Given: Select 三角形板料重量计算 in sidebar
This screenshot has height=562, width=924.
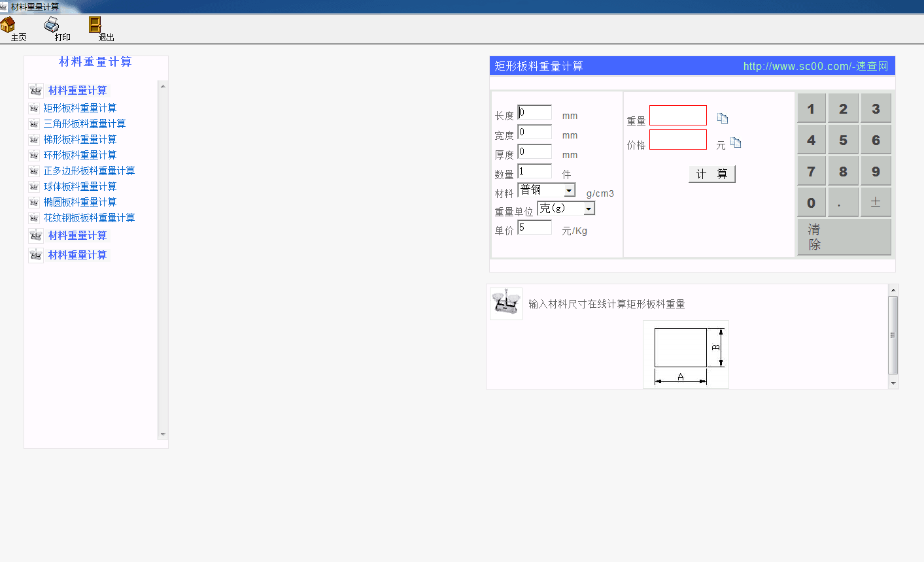Looking at the screenshot, I should click(84, 124).
